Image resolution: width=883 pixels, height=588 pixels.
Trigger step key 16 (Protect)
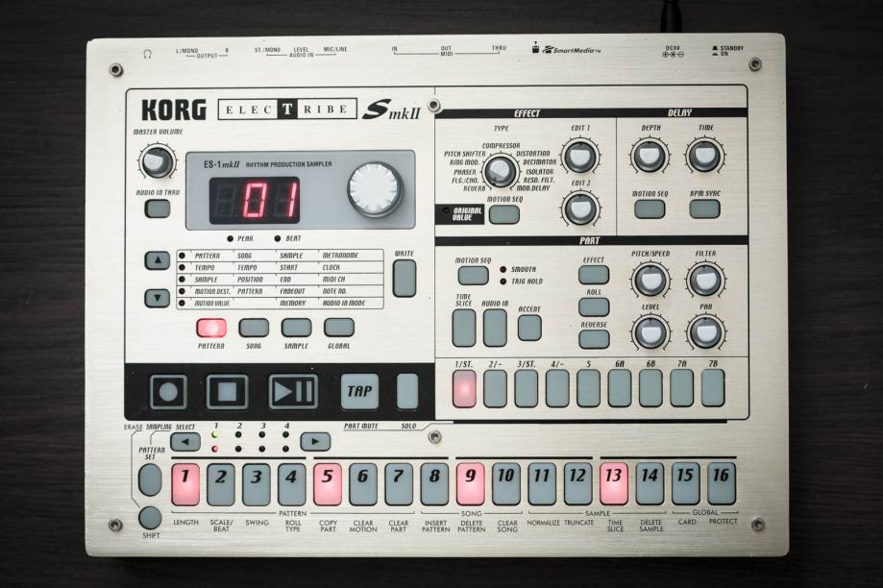(x=722, y=483)
